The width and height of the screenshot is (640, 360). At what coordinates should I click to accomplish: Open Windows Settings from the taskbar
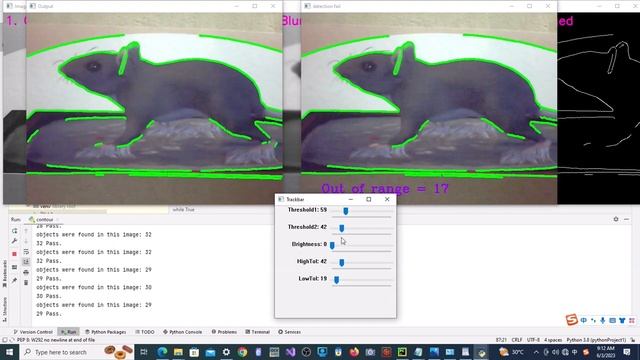[x=226, y=352]
